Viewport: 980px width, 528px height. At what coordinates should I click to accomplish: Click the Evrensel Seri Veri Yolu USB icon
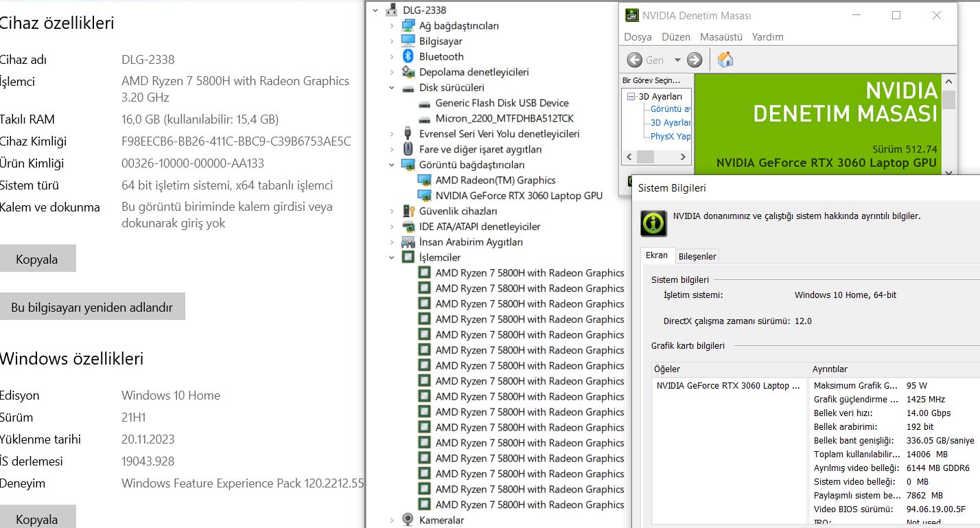click(408, 134)
